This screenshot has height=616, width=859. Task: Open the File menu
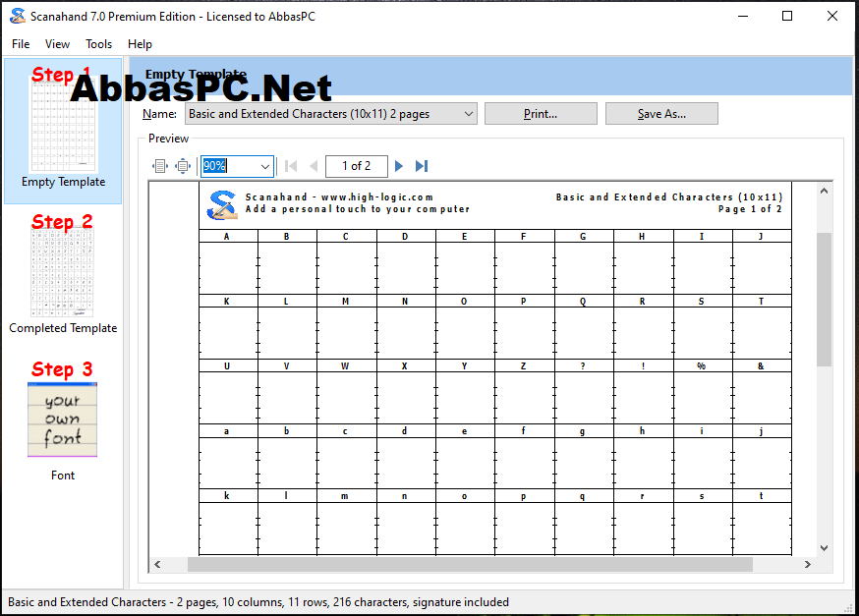pos(21,44)
